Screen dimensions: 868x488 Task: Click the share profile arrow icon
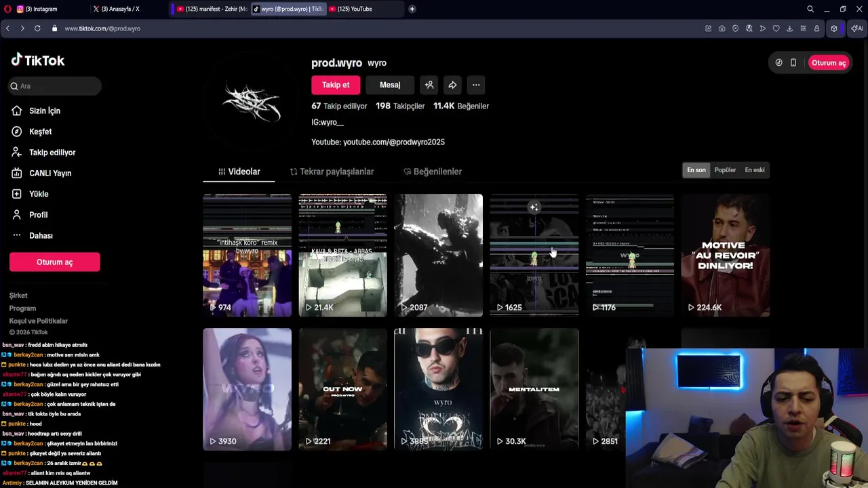pyautogui.click(x=452, y=85)
